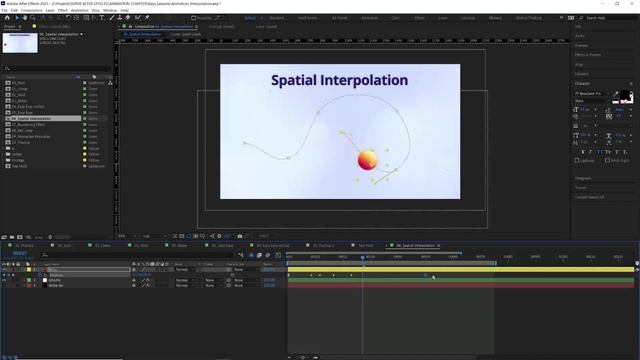Open the viewer magnification dropdown
The height and width of the screenshot is (360, 640).
[127, 236]
